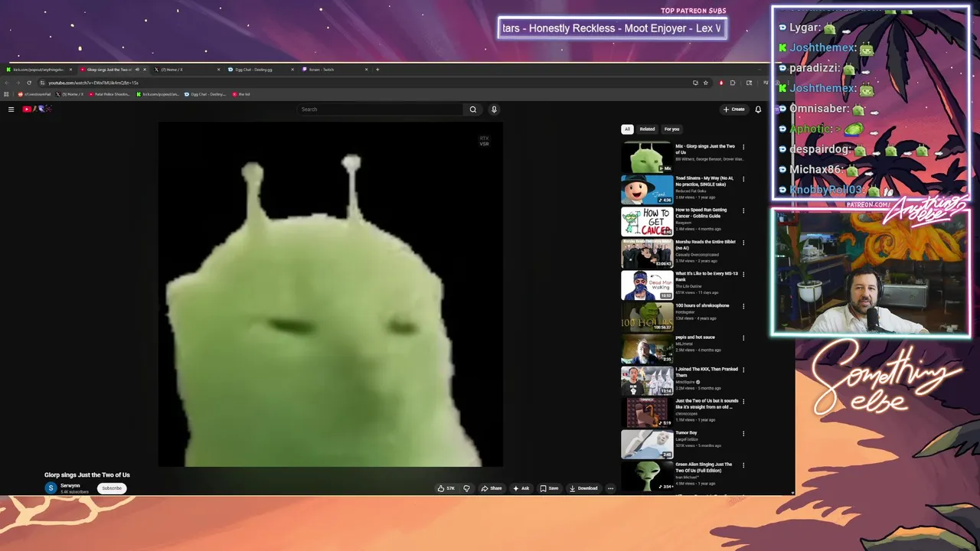The width and height of the screenshot is (980, 551).
Task: Click 'Just the Two of Us but it sounds' title
Action: (707, 404)
